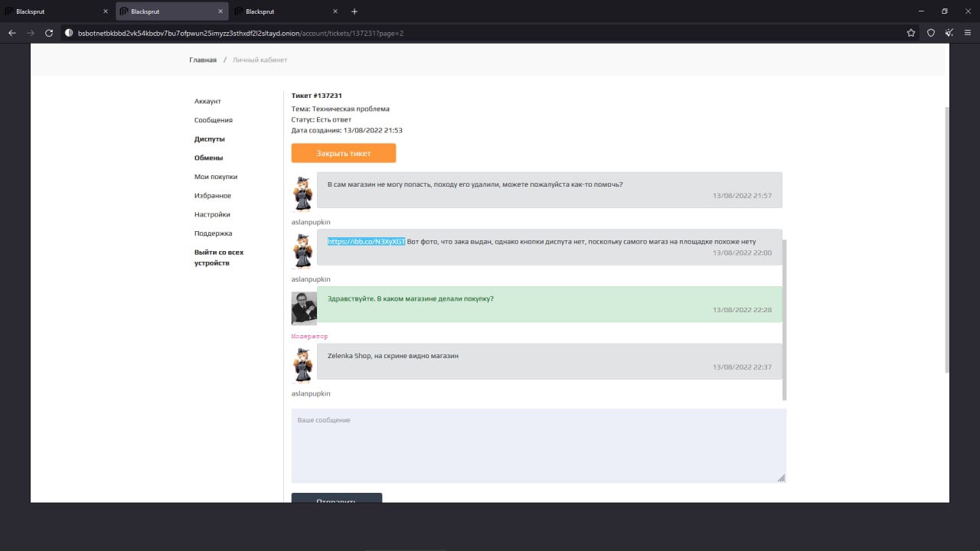Restore the browser window
Screen dimensions: 980x551
tap(945, 11)
